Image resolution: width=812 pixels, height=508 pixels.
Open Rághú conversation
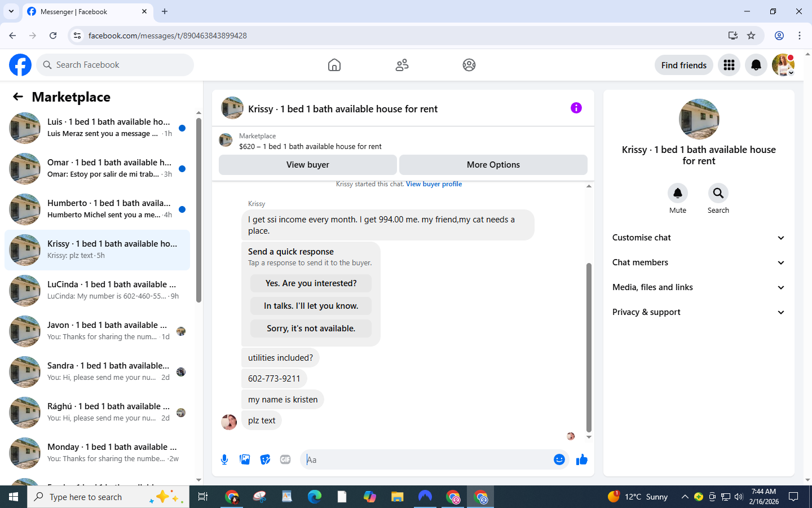(97, 413)
